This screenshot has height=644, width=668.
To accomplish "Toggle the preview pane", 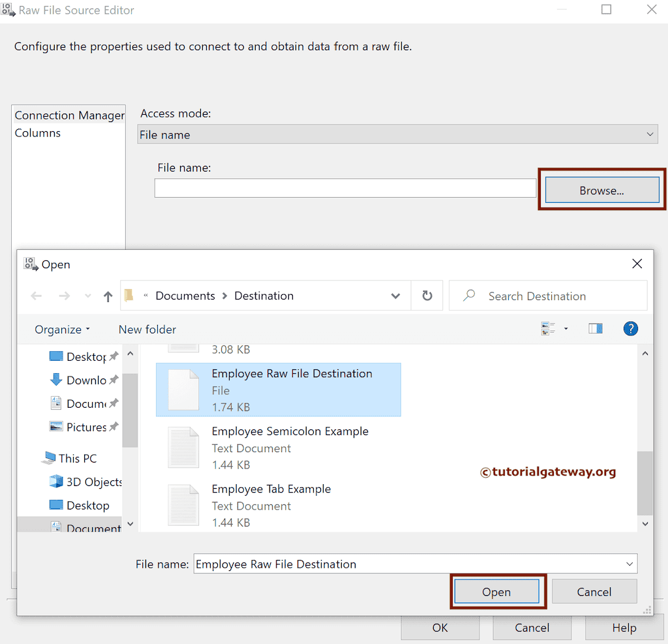I will pyautogui.click(x=595, y=329).
